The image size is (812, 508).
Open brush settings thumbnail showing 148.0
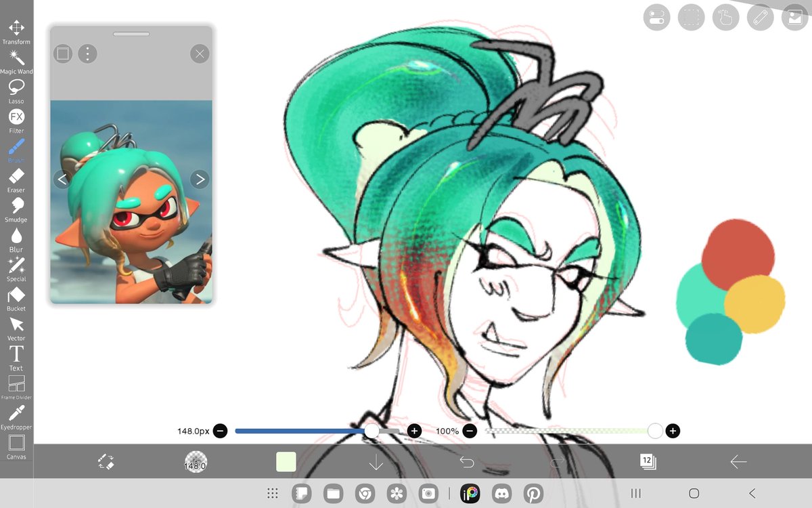(x=196, y=462)
